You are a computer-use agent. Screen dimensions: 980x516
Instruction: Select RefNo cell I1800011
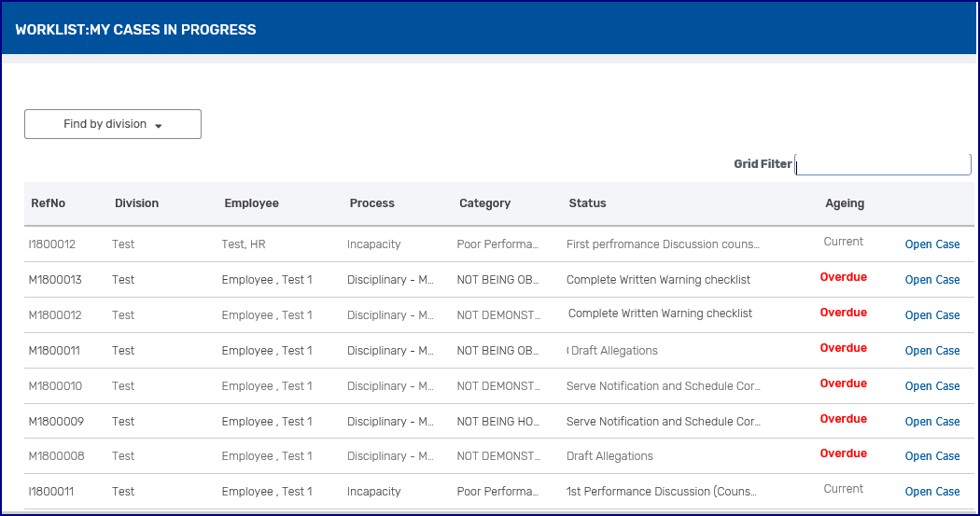click(50, 493)
